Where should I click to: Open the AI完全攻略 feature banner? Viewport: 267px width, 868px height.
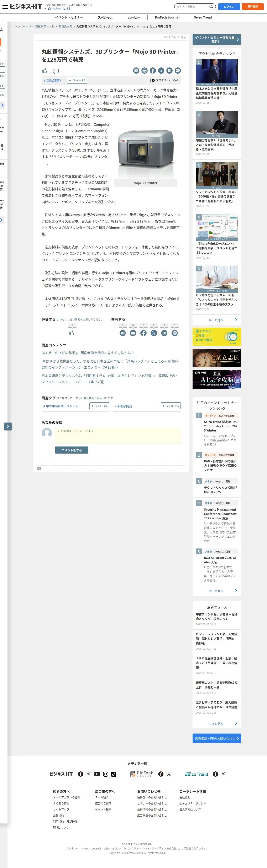[217, 379]
